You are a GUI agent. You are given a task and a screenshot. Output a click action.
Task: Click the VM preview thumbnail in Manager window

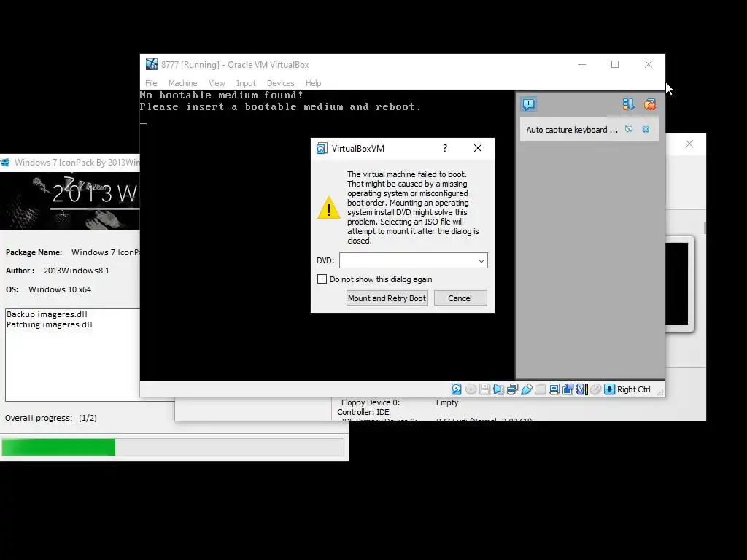677,284
